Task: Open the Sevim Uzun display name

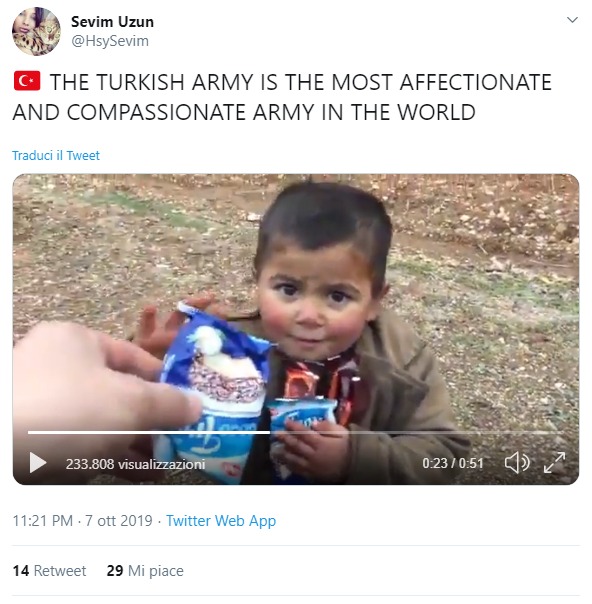Action: point(112,22)
